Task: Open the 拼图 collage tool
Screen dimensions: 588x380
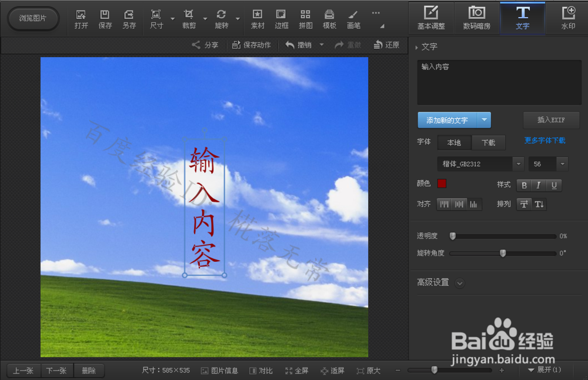Action: click(306, 19)
